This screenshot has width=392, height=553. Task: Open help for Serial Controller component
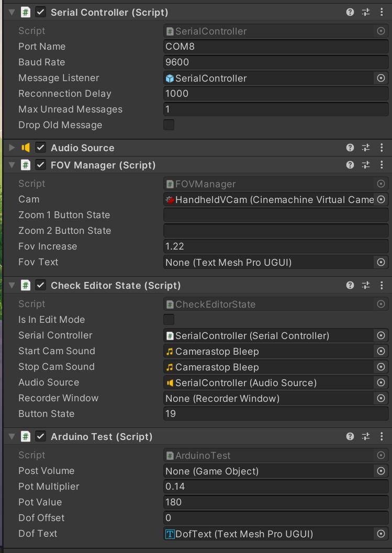[350, 12]
